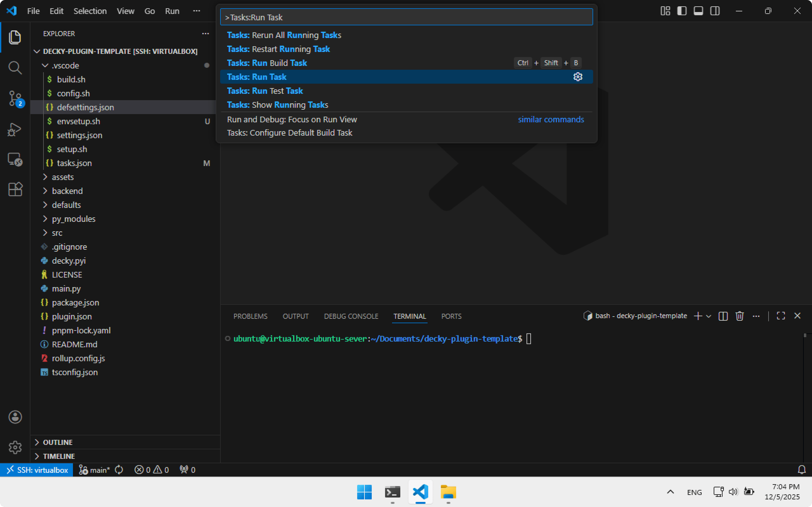The width and height of the screenshot is (812, 507).
Task: Click gear icon on Run Task entry
Action: (x=578, y=77)
